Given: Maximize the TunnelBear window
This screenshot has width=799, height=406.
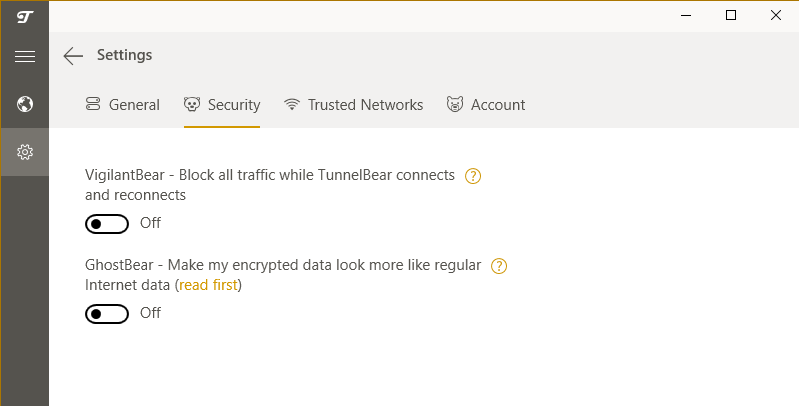Looking at the screenshot, I should [731, 15].
